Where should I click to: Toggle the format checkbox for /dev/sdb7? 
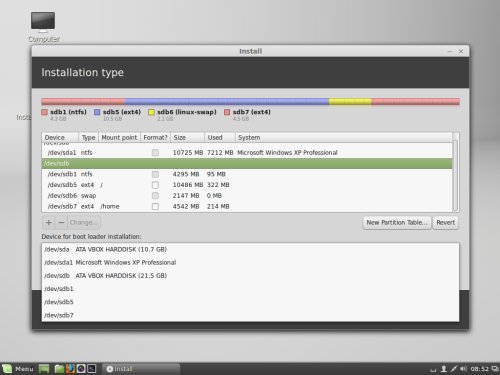pos(155,207)
